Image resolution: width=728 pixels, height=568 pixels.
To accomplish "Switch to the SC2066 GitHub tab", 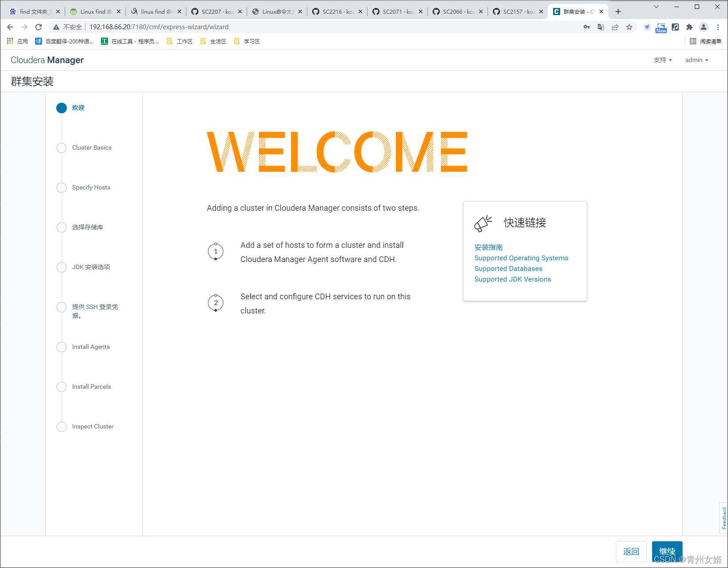I will [458, 12].
